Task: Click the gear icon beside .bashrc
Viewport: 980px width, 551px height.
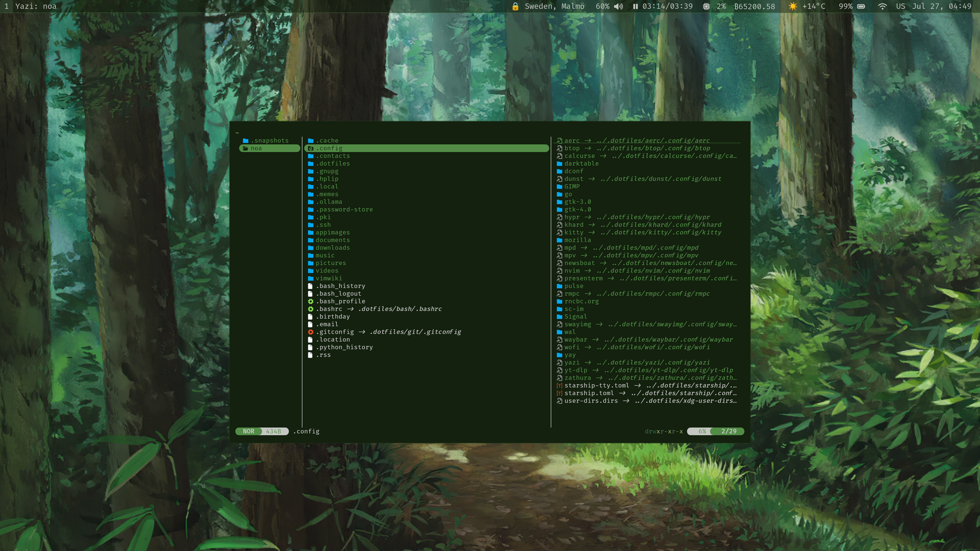Action: tap(310, 309)
